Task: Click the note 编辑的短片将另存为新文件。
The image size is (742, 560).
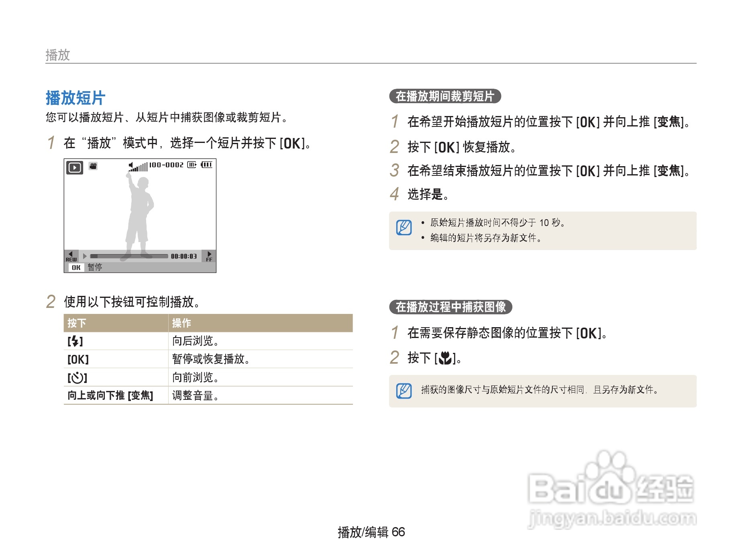Action: 486,238
